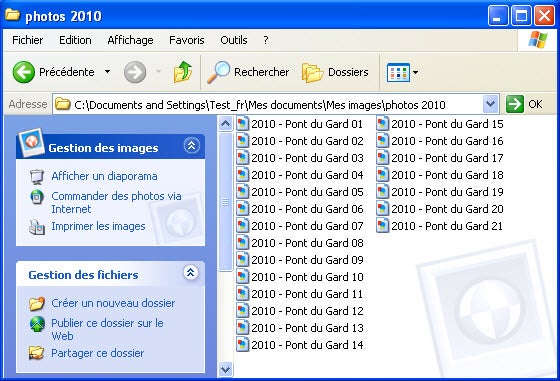Select file name 2010 - Pont du Gard 11

pos(307,294)
